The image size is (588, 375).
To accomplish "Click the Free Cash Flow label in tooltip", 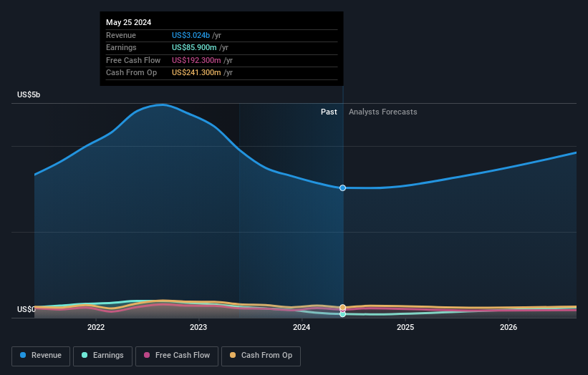I will coord(133,60).
